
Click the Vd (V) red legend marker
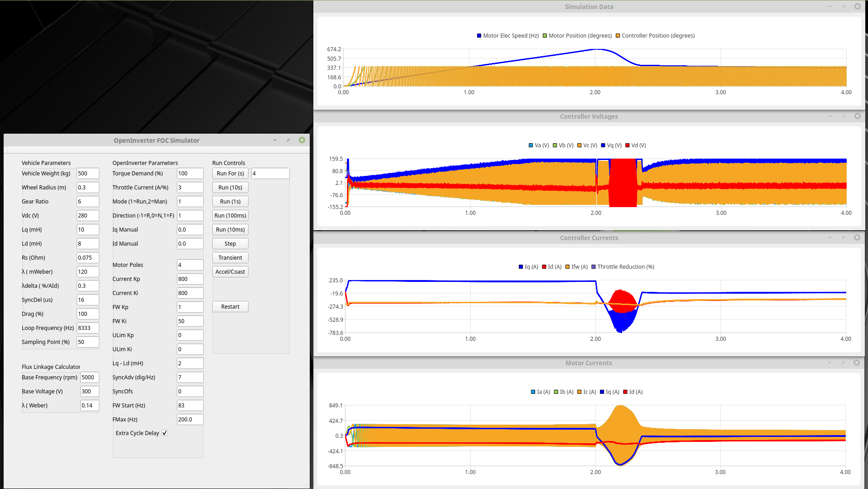tap(627, 145)
